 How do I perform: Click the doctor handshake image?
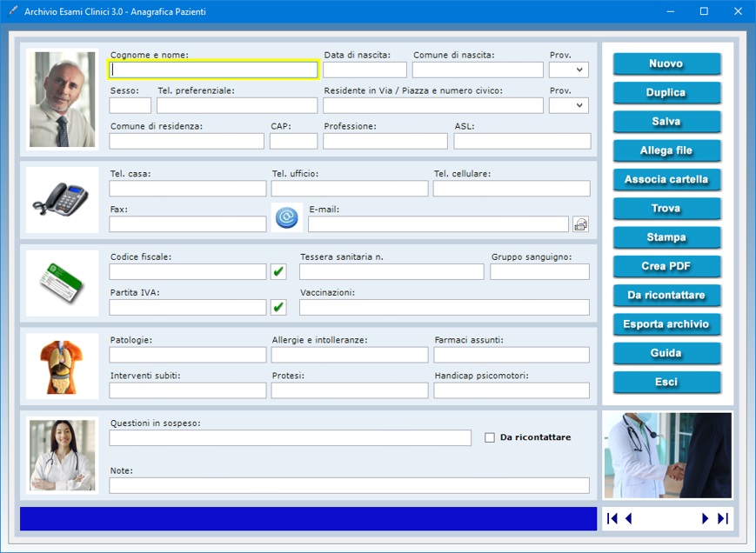(x=668, y=456)
